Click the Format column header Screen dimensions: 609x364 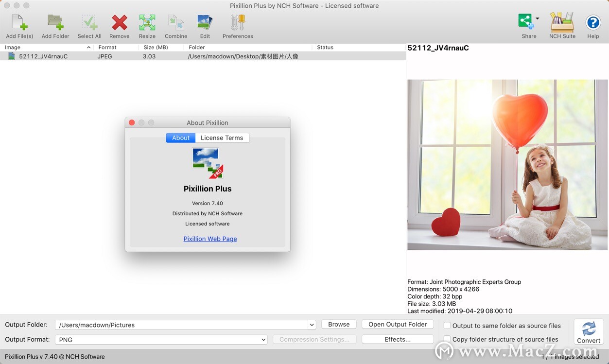[x=116, y=47]
